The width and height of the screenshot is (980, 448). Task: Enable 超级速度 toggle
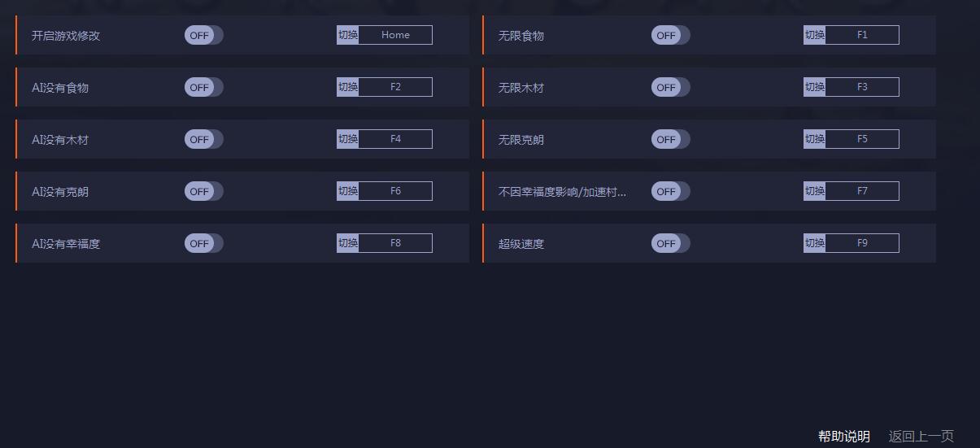[670, 243]
